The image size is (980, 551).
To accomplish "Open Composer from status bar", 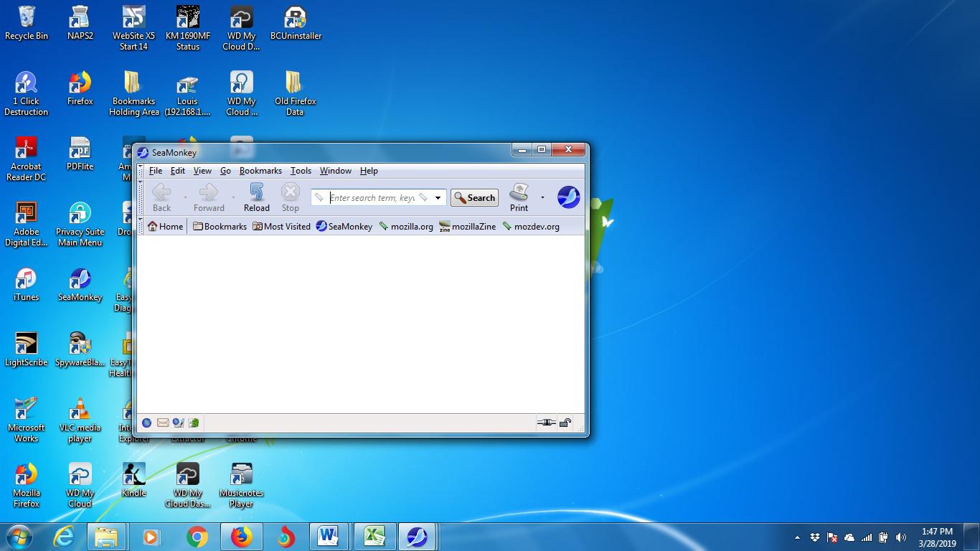I will point(178,423).
